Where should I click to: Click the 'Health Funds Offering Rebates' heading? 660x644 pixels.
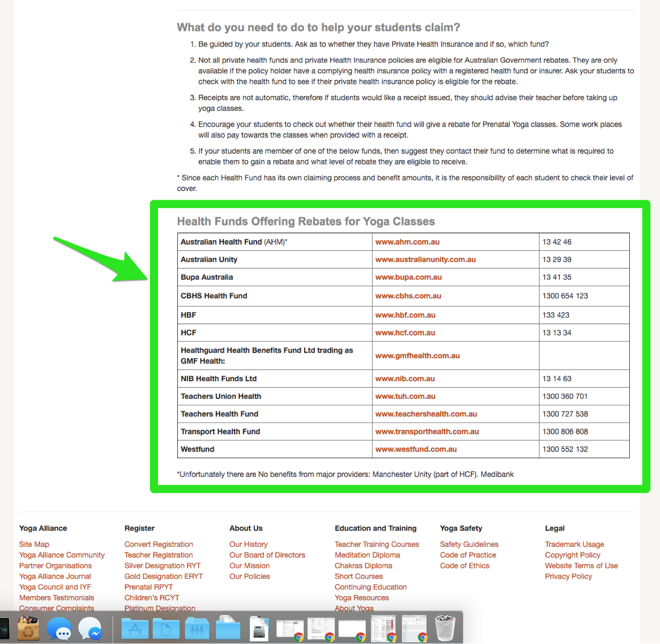pyautogui.click(x=306, y=221)
